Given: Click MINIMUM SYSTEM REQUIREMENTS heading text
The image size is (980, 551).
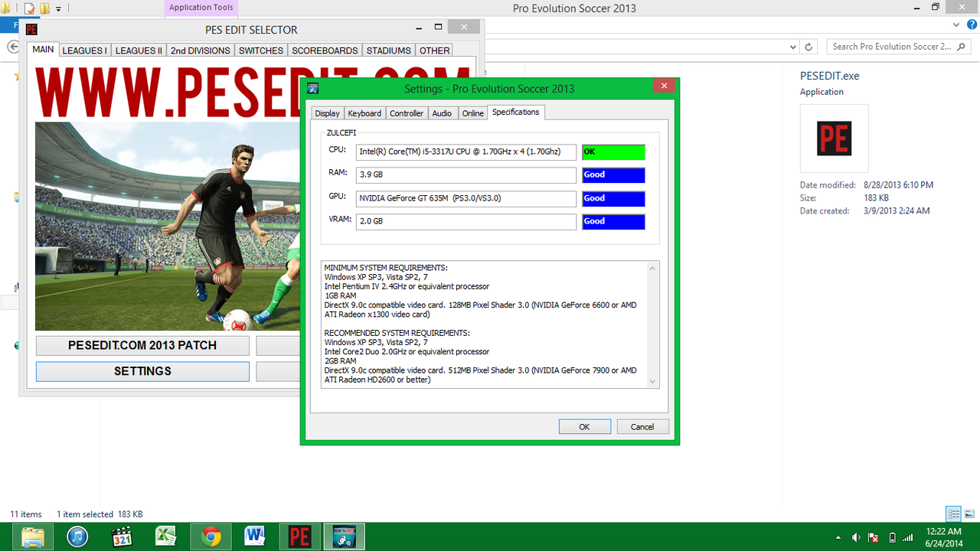Looking at the screenshot, I should pyautogui.click(x=386, y=268).
